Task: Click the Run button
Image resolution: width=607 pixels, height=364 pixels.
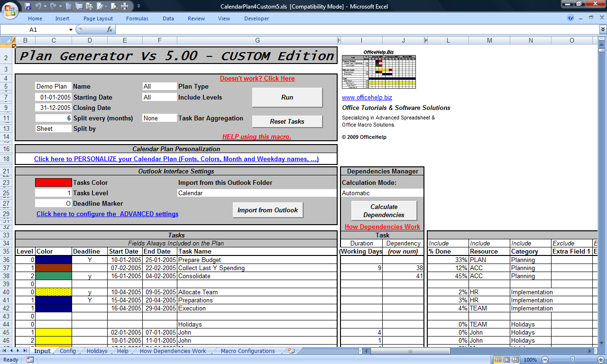Action: click(x=287, y=97)
